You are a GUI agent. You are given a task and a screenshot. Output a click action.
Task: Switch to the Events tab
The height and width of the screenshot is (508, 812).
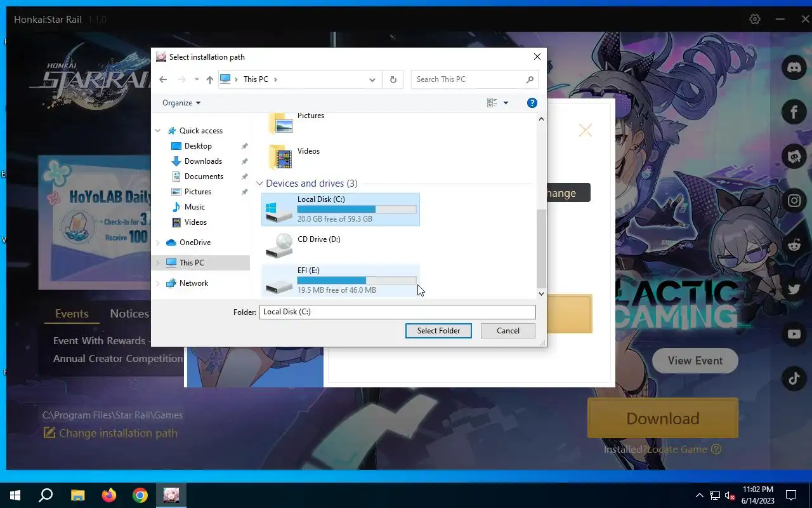click(x=72, y=314)
